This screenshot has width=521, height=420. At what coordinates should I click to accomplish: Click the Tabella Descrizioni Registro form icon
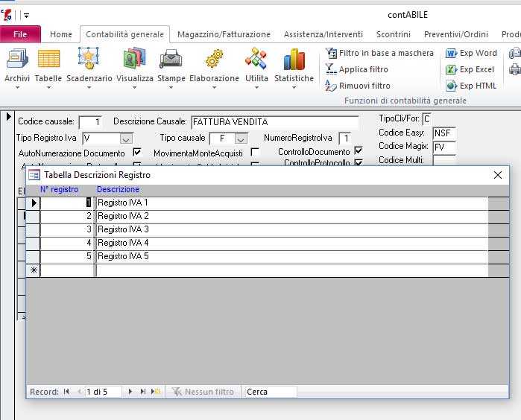[x=34, y=175]
